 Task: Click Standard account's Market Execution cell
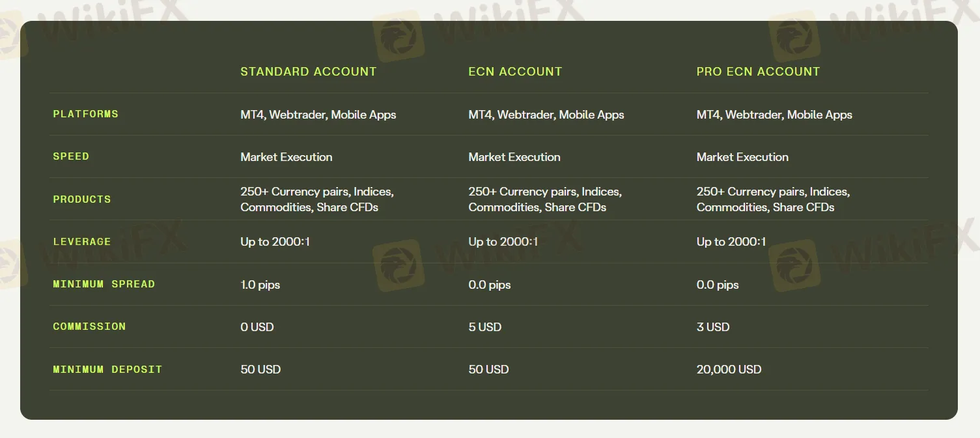pyautogui.click(x=286, y=157)
